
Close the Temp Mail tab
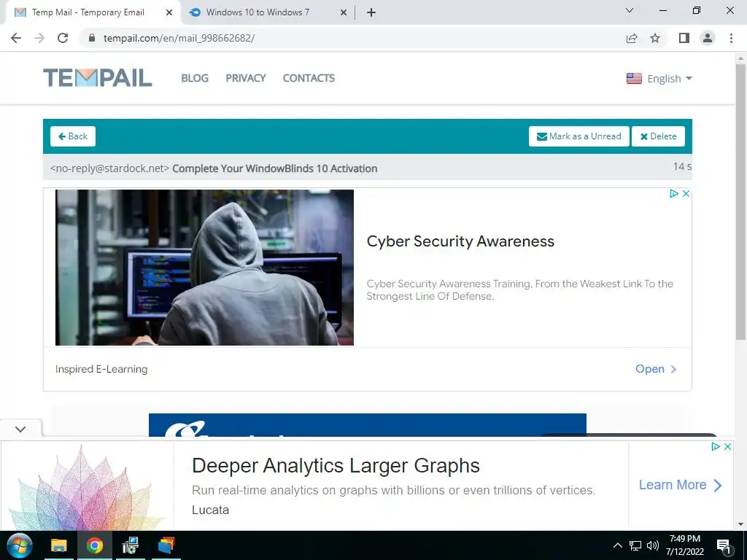(169, 12)
